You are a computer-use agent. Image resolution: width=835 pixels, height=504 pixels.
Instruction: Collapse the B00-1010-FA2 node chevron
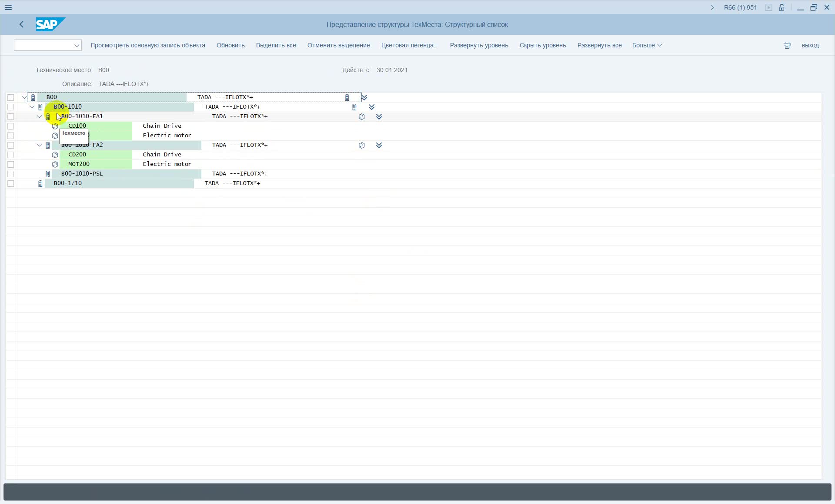click(39, 145)
